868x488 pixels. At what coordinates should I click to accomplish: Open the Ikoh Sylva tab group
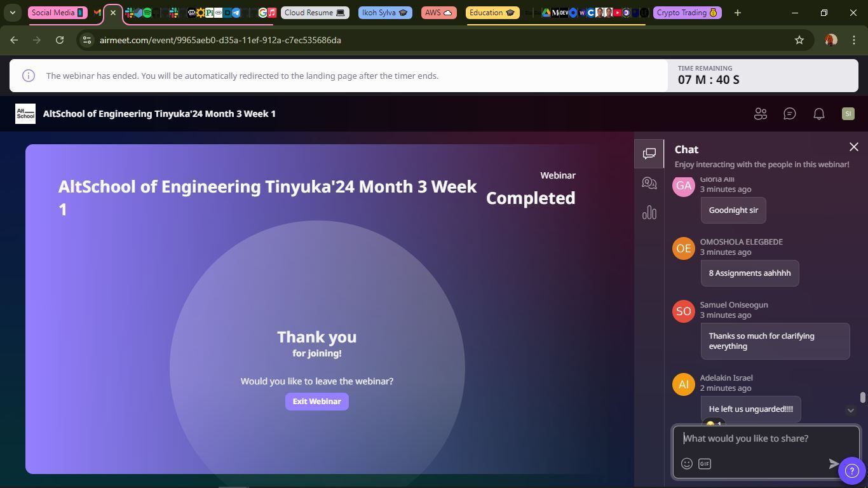coord(384,13)
